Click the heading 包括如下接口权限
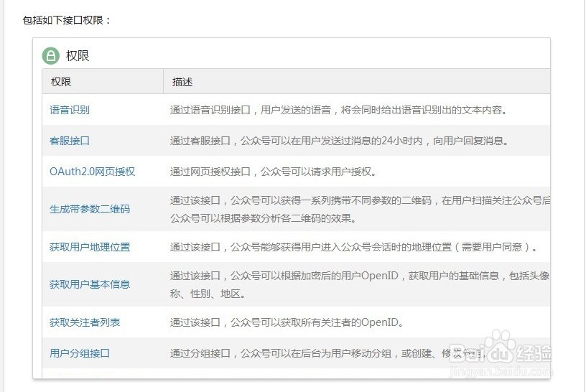 click(x=67, y=20)
